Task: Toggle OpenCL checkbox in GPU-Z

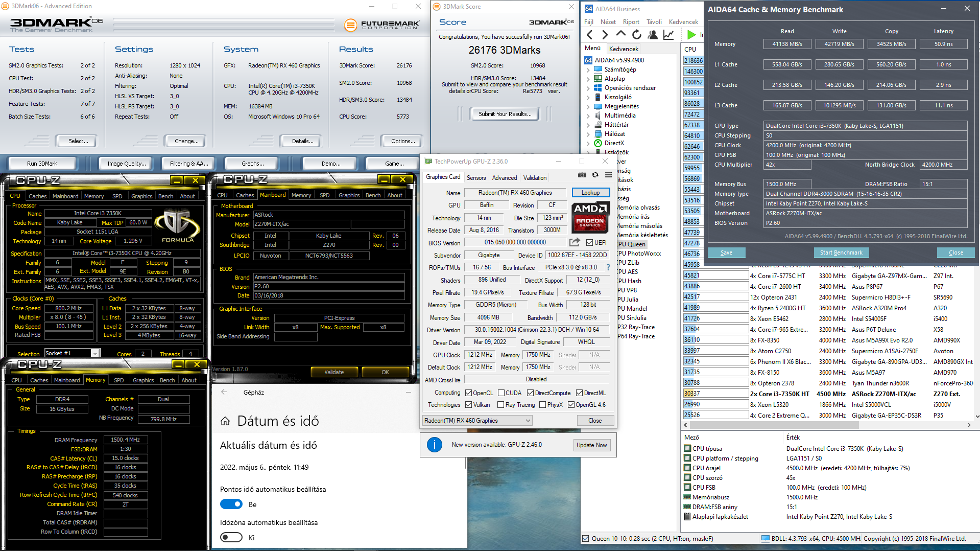Action: pyautogui.click(x=468, y=393)
